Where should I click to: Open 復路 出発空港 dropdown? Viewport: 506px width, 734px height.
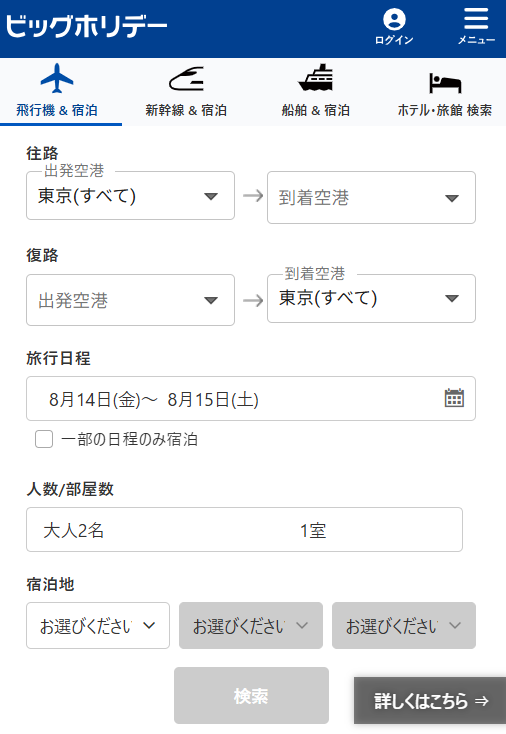click(x=130, y=300)
